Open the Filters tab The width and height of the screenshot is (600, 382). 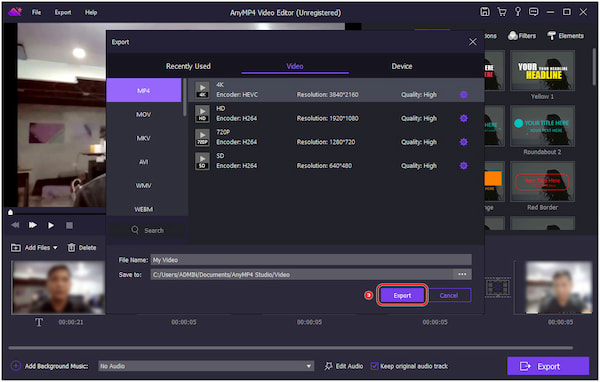[x=522, y=36]
